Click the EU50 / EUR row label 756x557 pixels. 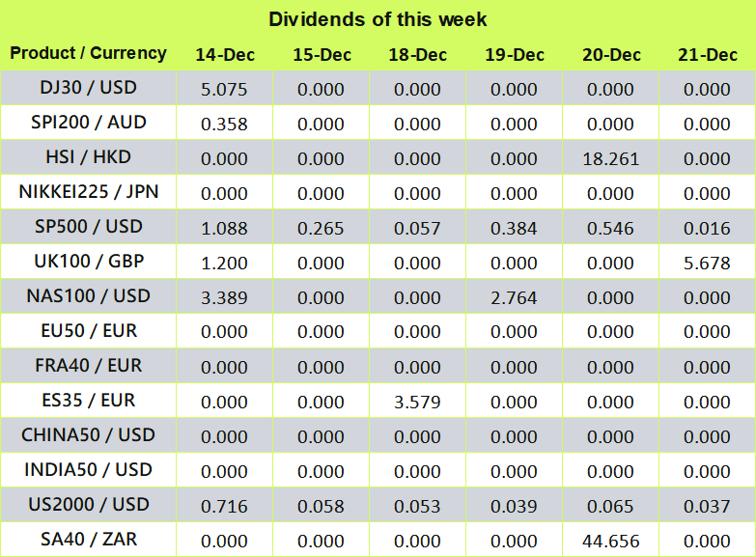88,331
